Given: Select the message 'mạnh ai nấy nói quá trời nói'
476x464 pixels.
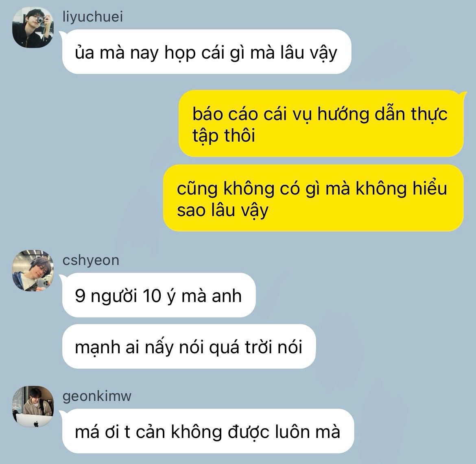Looking at the screenshot, I should [189, 346].
